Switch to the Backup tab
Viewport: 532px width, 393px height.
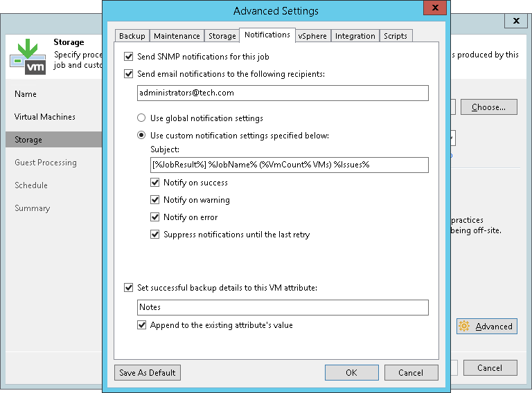coord(132,36)
